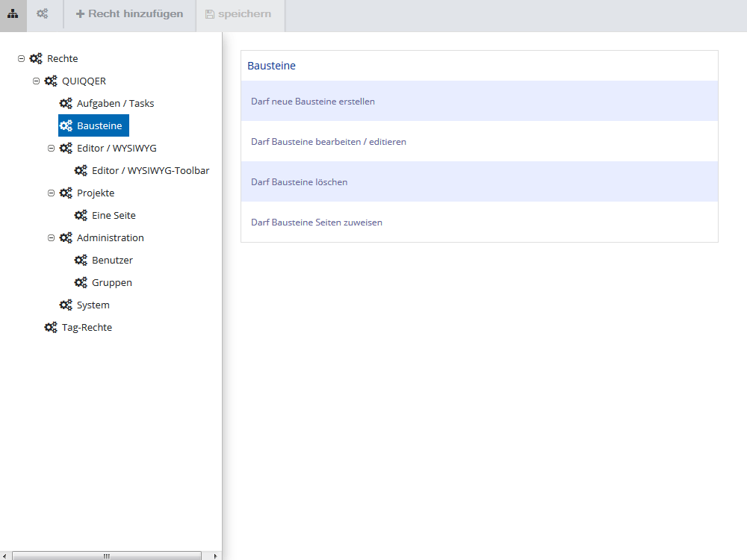Click gears icon beside Benutzer

point(81,260)
